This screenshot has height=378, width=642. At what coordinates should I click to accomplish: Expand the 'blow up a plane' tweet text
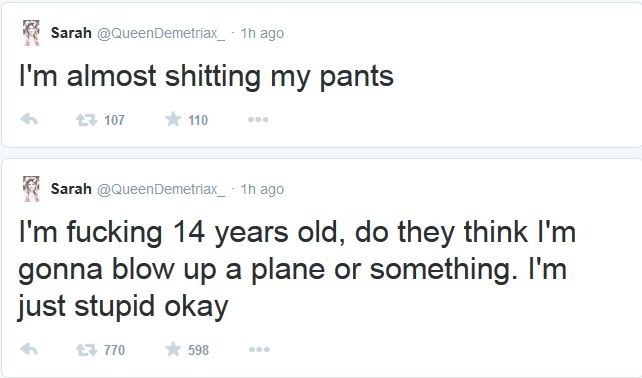(297, 269)
